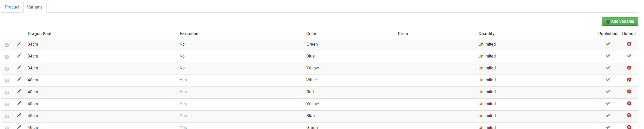This screenshot has height=129, width=644.
Task: Tick the 40cm Red variant checkbox
Action: click(x=7, y=93)
